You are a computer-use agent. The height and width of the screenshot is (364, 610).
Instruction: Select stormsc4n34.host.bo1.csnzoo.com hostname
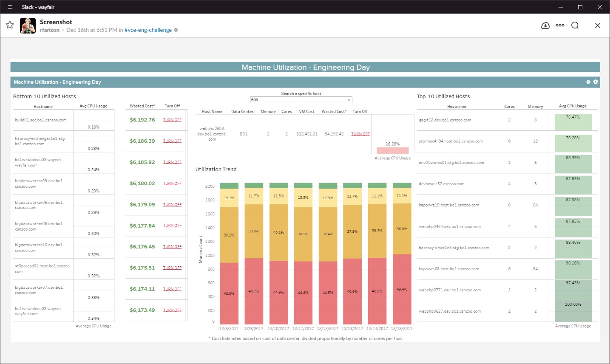tap(451, 141)
